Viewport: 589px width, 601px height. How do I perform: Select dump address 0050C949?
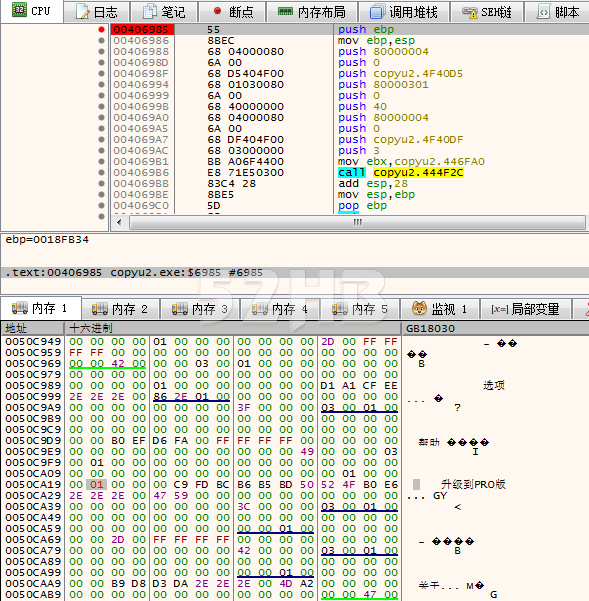coord(33,341)
